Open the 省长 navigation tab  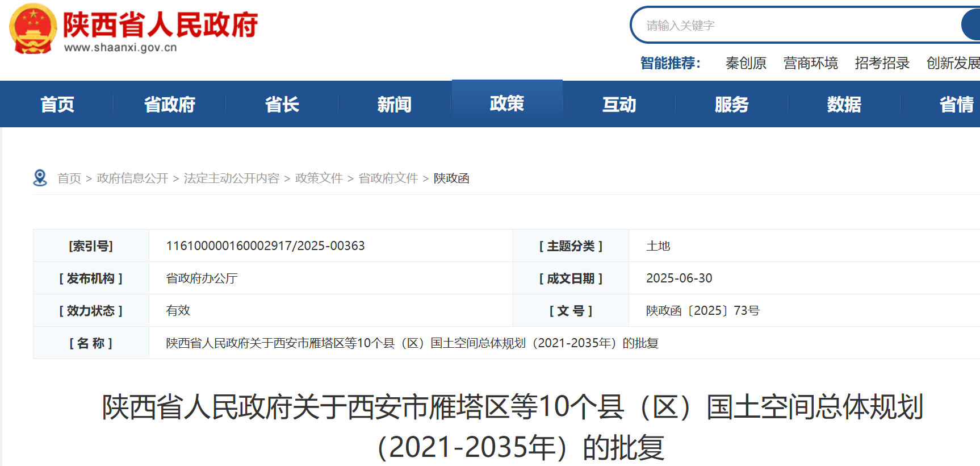point(282,104)
